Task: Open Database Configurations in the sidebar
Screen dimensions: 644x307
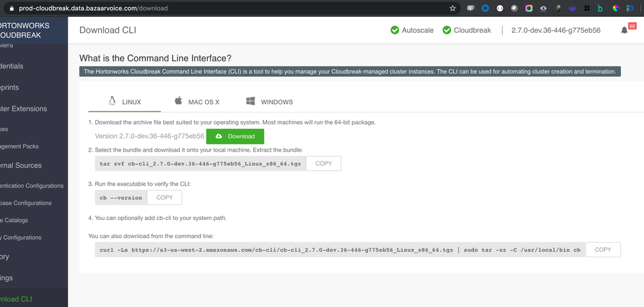Action: 26,203
